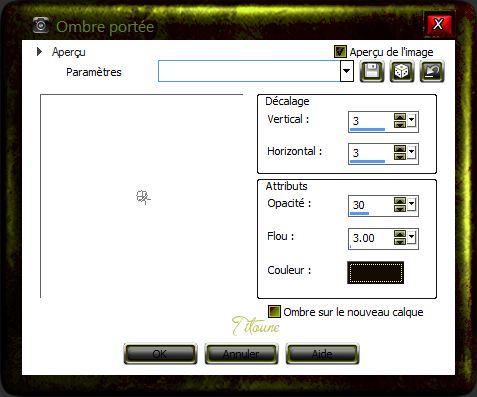Image resolution: width=477 pixels, height=397 pixels.
Task: Open the Flou value slider dropdown
Action: tap(412, 237)
